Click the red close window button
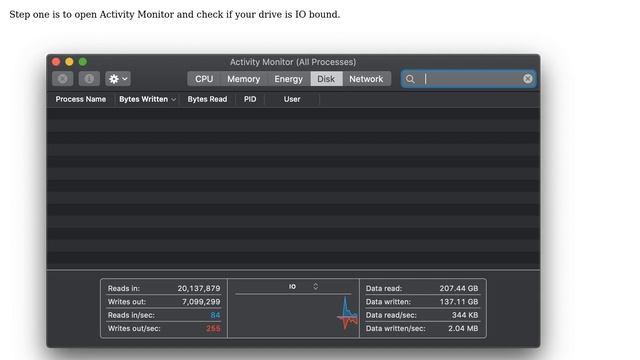The width and height of the screenshot is (640, 360). coord(56,62)
